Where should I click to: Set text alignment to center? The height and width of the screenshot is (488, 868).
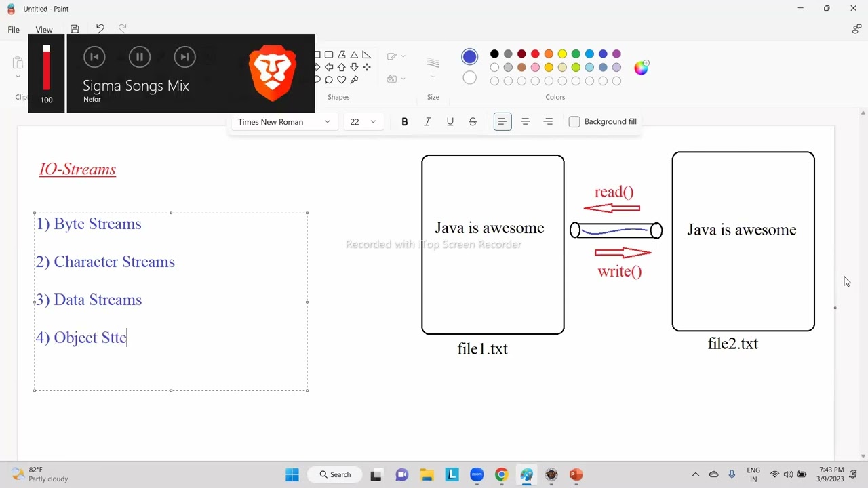click(525, 122)
